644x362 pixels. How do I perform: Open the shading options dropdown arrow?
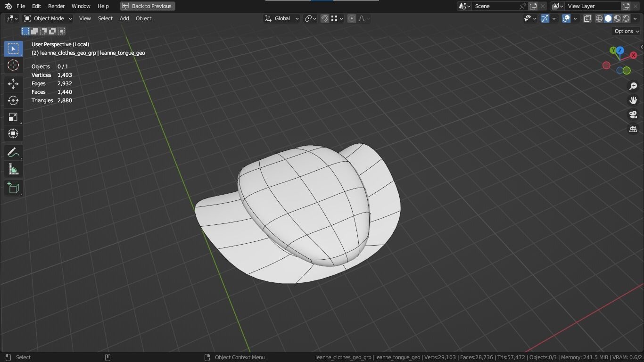click(636, 18)
